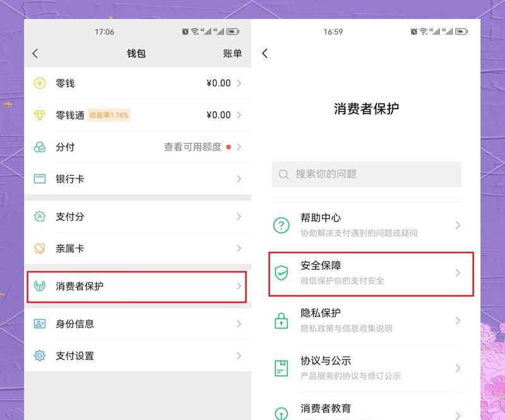505x420 pixels.
Task: Tap the 零钱通 diamond icon
Action: pyautogui.click(x=40, y=115)
